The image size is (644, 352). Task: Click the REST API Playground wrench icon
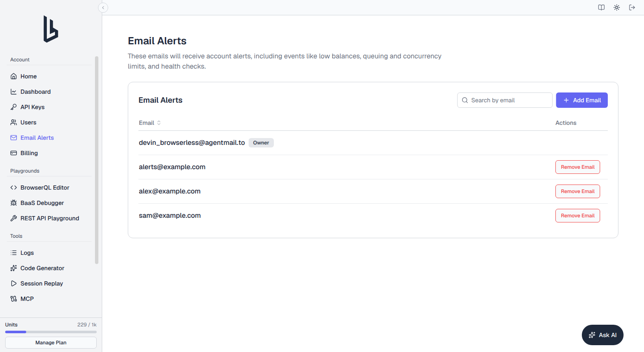point(14,218)
